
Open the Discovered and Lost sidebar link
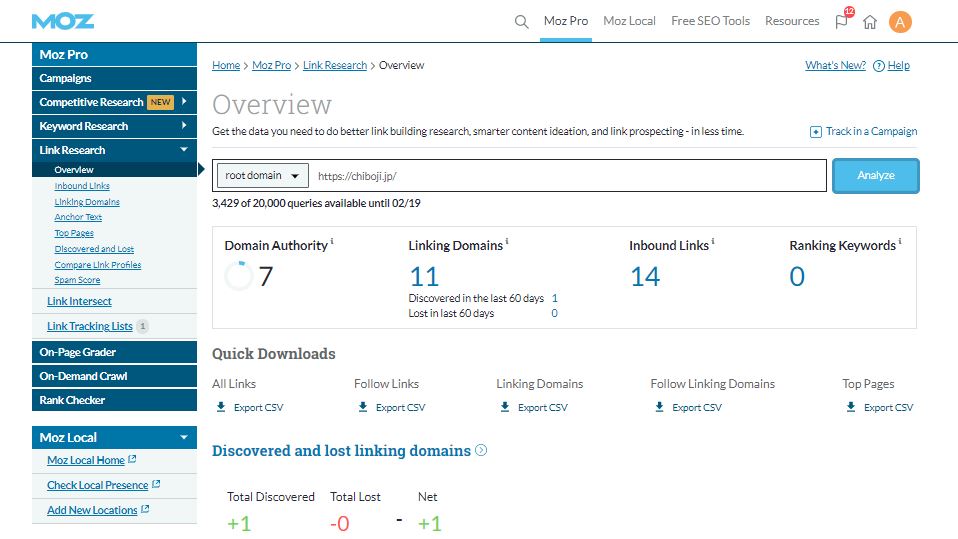(94, 249)
